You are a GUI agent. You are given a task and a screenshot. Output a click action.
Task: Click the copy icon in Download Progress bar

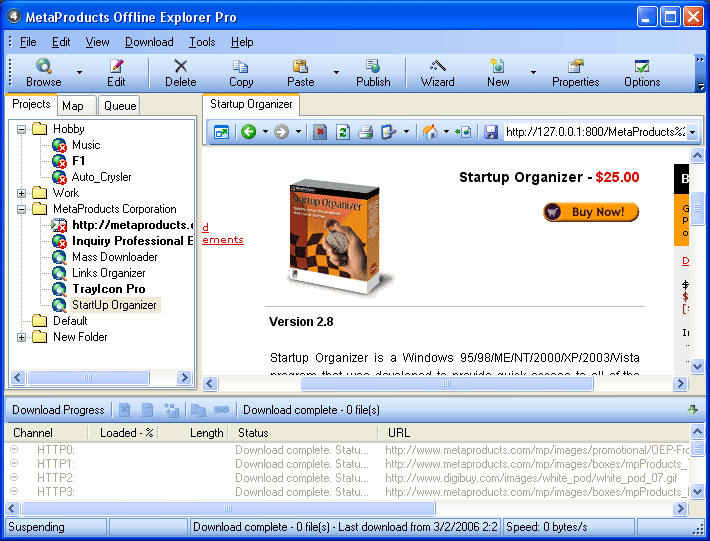198,410
